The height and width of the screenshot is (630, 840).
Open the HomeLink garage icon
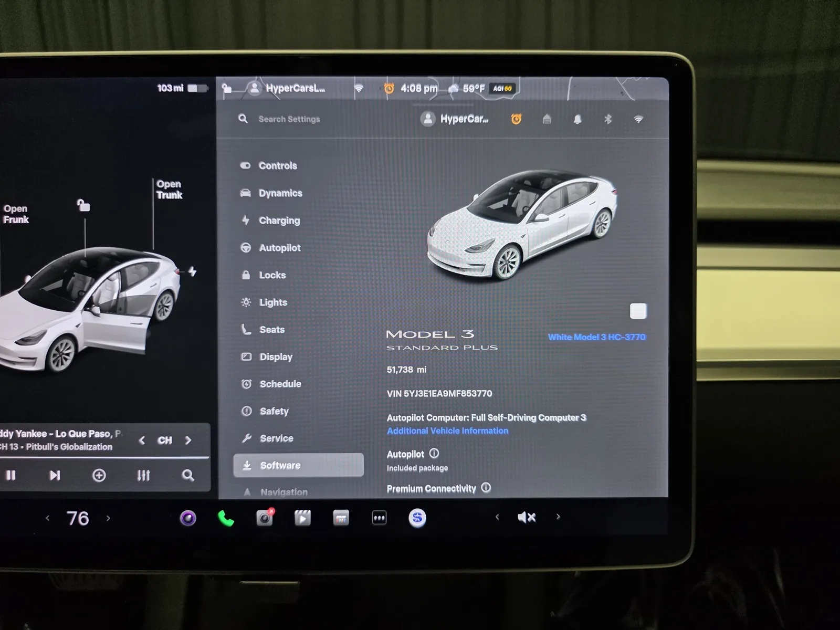point(547,119)
